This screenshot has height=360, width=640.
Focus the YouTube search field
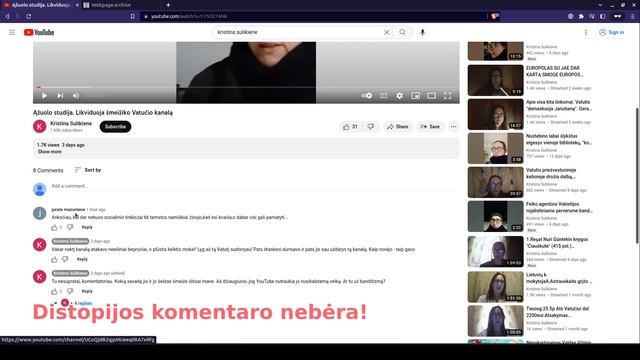(298, 32)
